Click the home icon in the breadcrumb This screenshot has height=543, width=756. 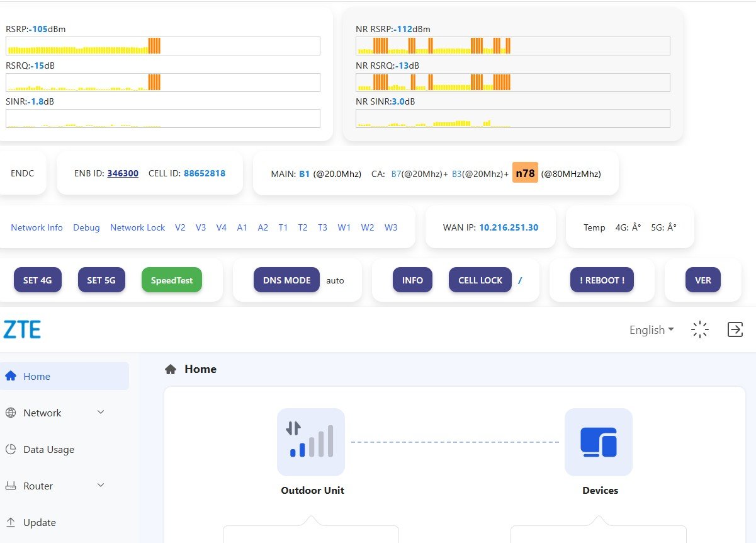click(171, 370)
